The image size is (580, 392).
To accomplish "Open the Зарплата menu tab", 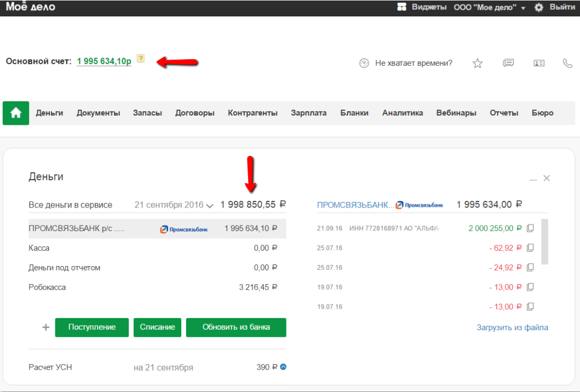I will pyautogui.click(x=309, y=113).
